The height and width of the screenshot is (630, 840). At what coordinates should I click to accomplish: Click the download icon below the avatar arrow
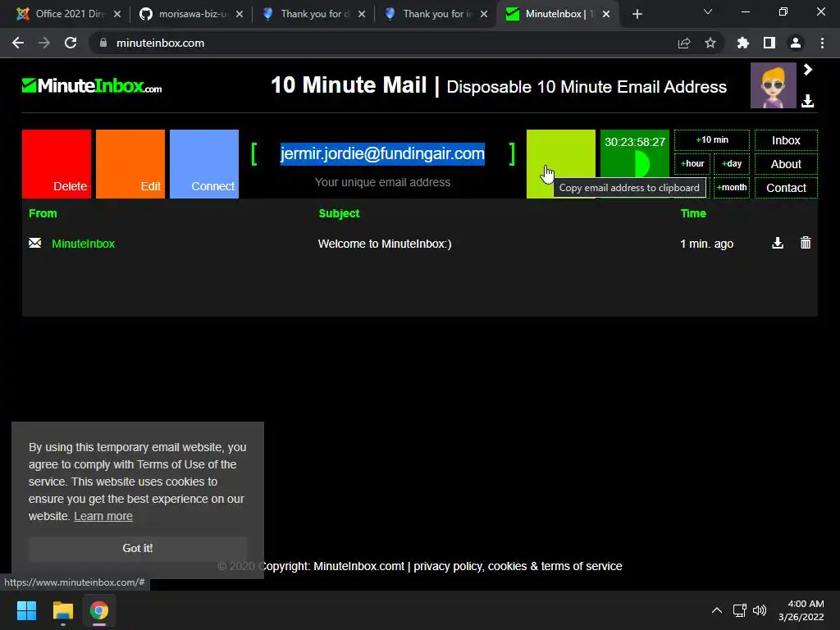[x=807, y=101]
